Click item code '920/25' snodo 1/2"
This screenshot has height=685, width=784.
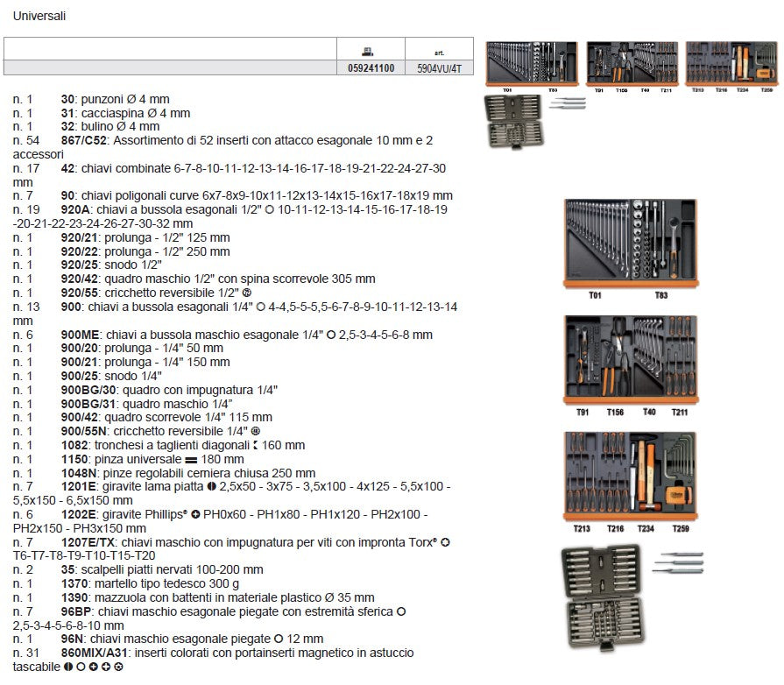79,265
